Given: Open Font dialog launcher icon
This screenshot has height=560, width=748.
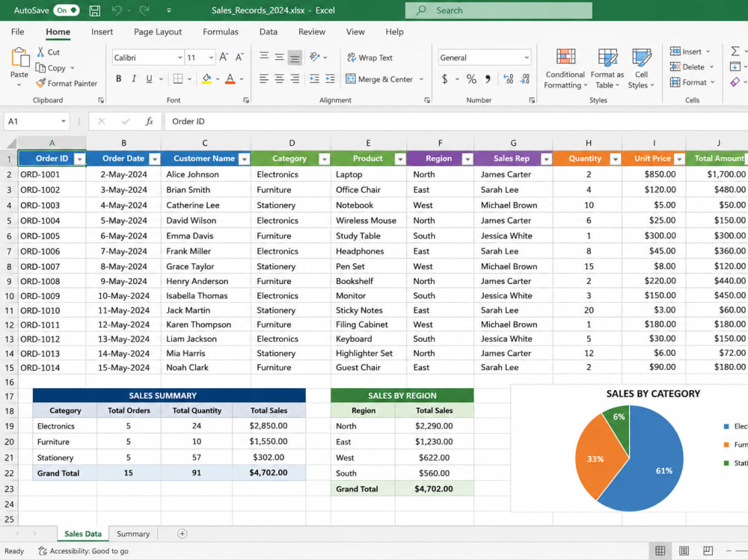Looking at the screenshot, I should pos(245,100).
